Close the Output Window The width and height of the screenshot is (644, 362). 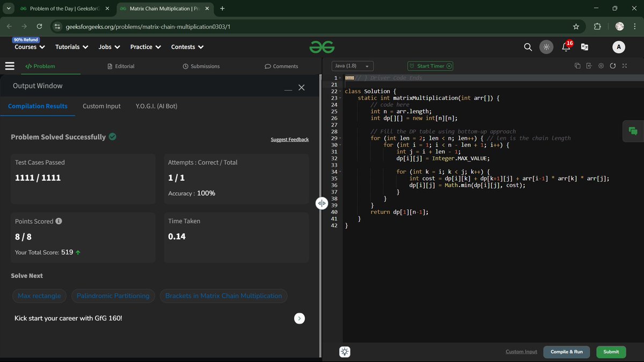click(x=302, y=87)
